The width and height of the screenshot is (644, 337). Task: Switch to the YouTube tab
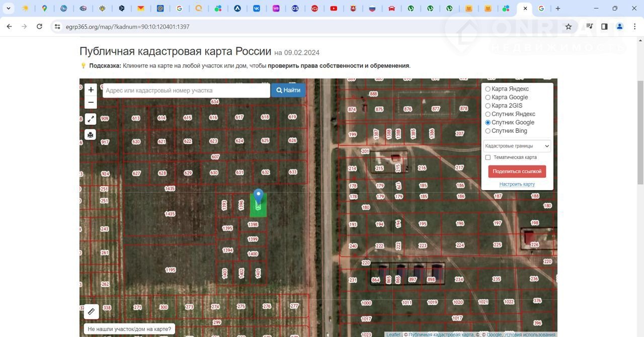point(334,9)
